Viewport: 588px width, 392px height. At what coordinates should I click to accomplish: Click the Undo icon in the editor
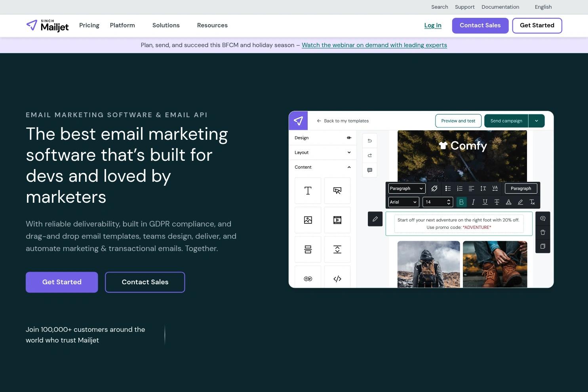pyautogui.click(x=369, y=140)
